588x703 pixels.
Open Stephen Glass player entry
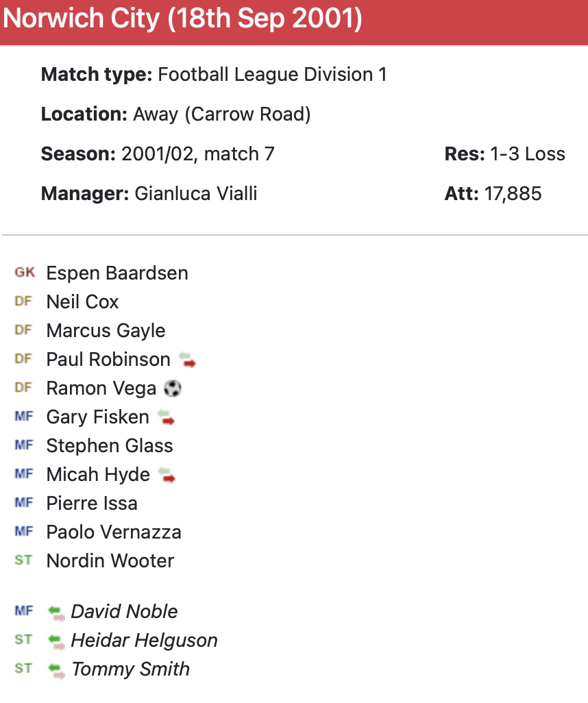click(x=110, y=446)
